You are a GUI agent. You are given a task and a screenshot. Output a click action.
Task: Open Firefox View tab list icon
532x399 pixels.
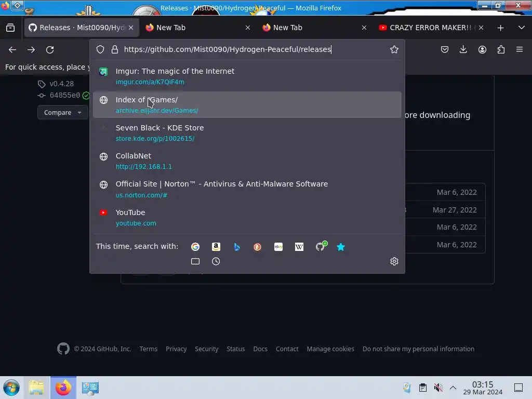tap(10, 28)
